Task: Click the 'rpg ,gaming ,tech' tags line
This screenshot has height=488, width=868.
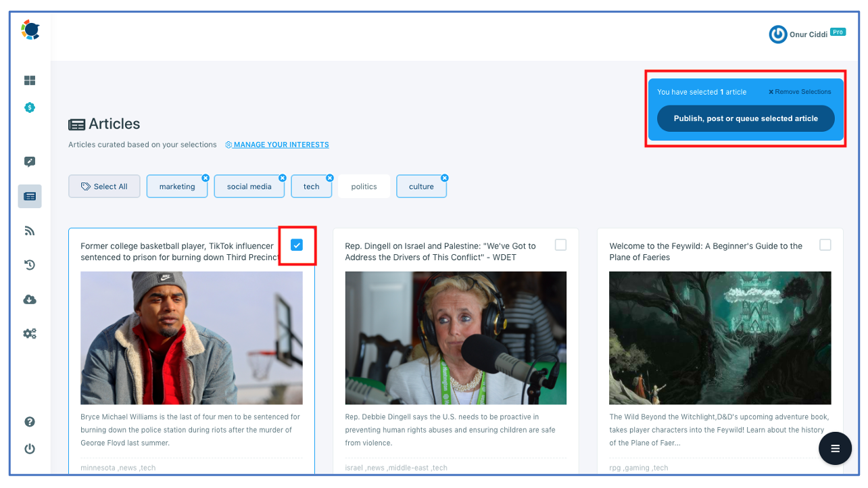Action: [x=639, y=468]
